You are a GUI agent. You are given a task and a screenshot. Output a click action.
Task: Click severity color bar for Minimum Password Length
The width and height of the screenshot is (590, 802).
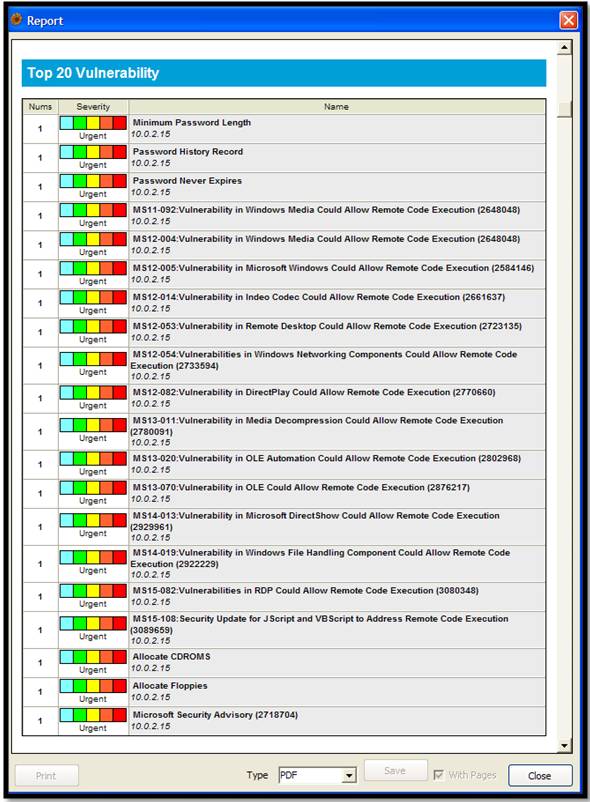point(93,123)
